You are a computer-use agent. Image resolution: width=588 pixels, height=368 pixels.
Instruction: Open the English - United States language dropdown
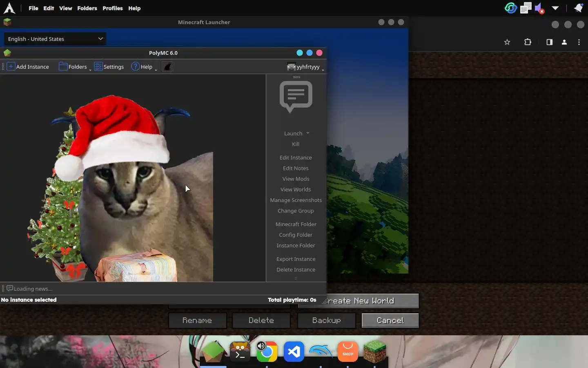55,39
